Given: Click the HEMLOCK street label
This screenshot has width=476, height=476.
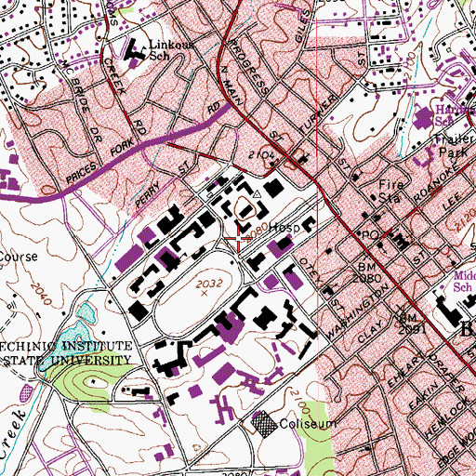Looking at the screenshot, I should pos(447,416).
